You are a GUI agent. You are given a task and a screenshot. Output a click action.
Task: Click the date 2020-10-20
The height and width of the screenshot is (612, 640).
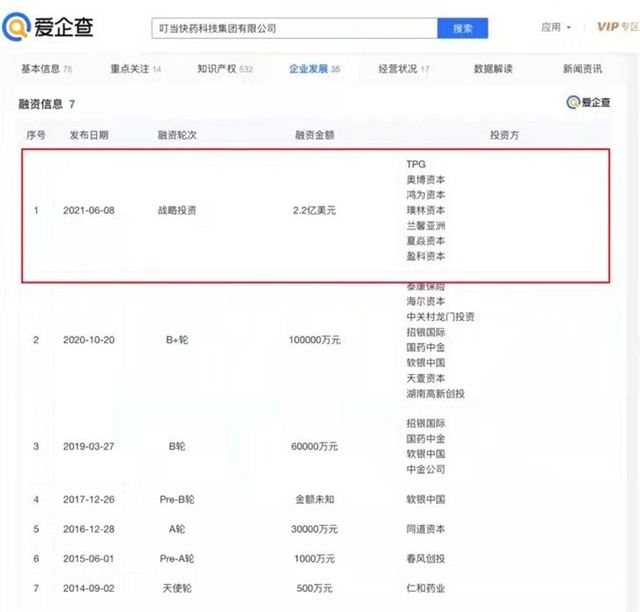[x=89, y=340]
